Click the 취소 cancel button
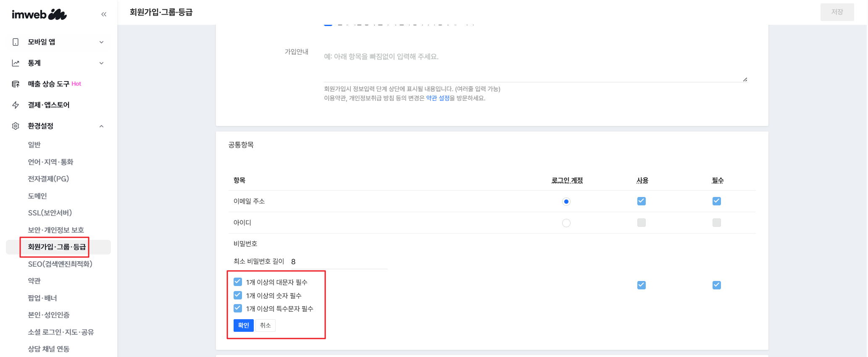This screenshot has width=868, height=357. 266,325
